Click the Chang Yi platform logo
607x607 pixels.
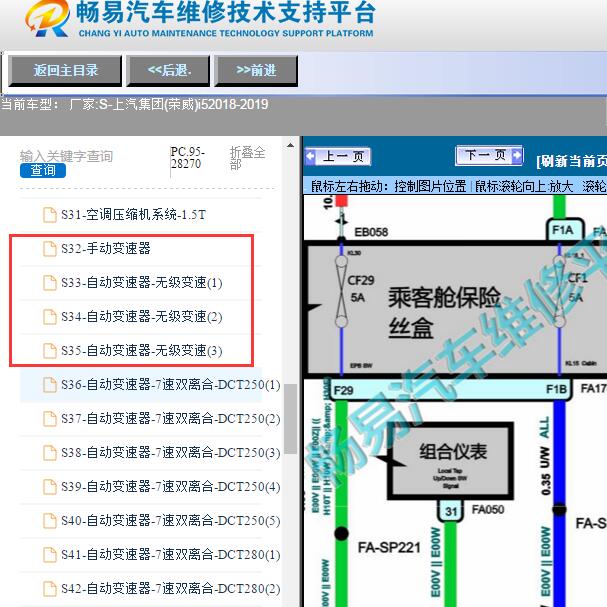[47, 18]
